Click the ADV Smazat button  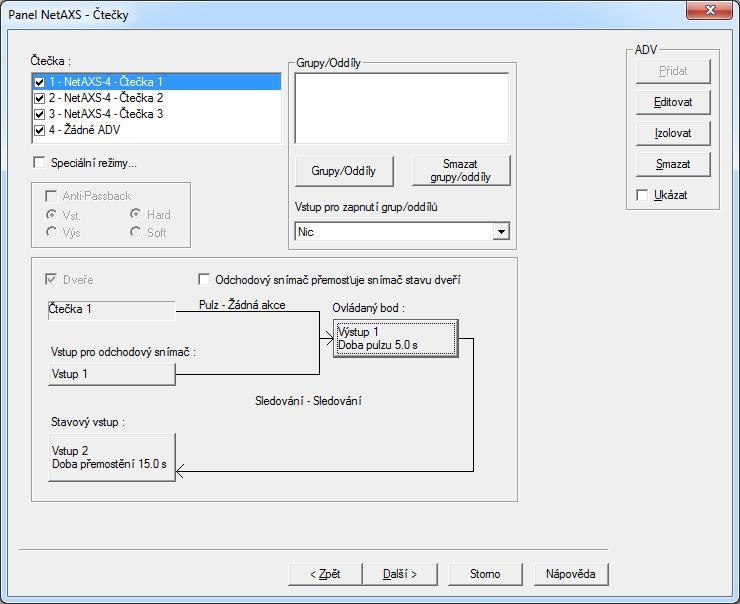[673, 164]
